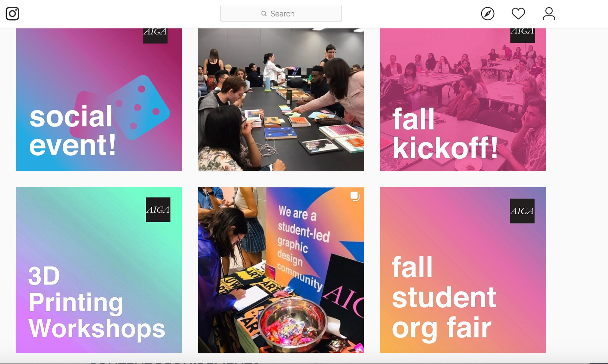Click the AIGA logo on fall kickoff post
Image resolution: width=608 pixels, height=364 pixels.
(x=522, y=35)
